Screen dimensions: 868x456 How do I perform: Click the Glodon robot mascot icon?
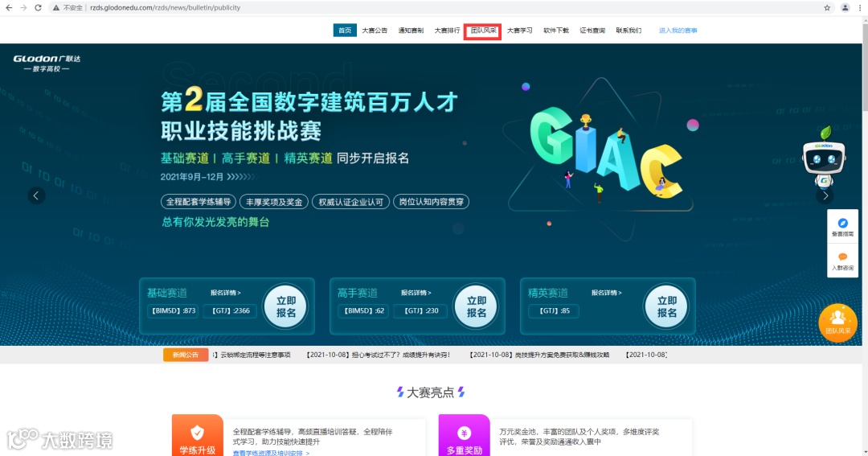(824, 159)
